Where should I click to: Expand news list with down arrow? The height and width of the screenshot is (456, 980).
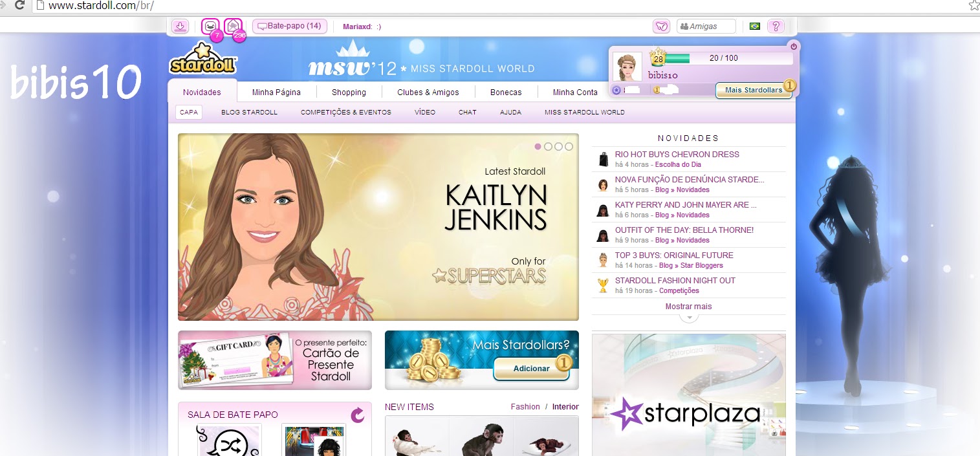click(689, 318)
